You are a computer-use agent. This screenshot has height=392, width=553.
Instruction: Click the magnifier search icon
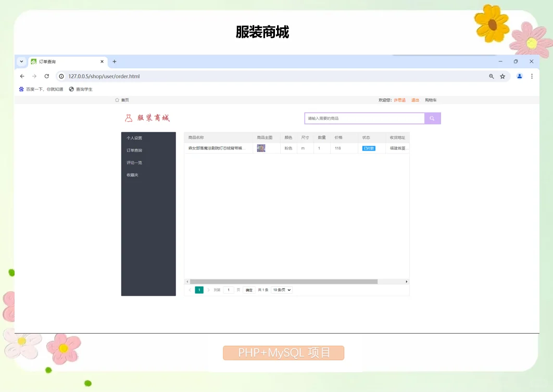[x=432, y=118]
